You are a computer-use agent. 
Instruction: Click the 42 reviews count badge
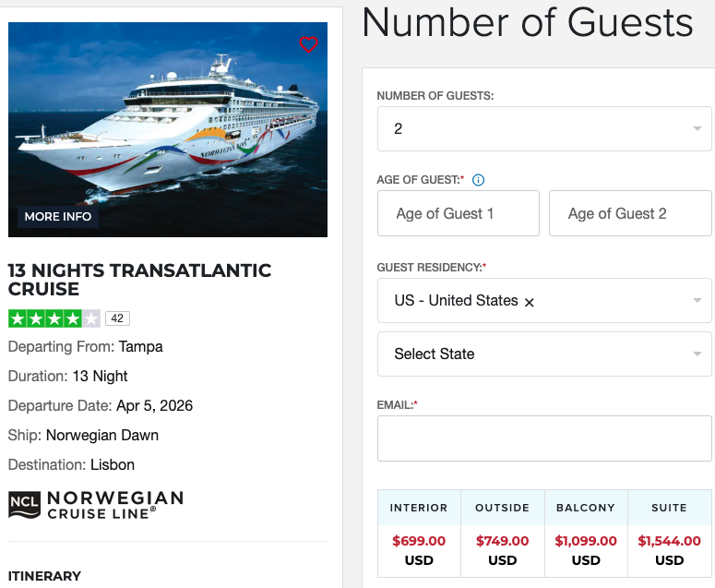117,318
